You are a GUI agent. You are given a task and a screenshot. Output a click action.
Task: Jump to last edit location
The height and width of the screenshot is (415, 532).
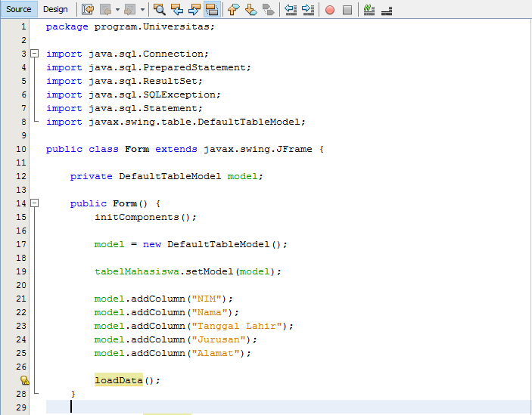tap(88, 10)
